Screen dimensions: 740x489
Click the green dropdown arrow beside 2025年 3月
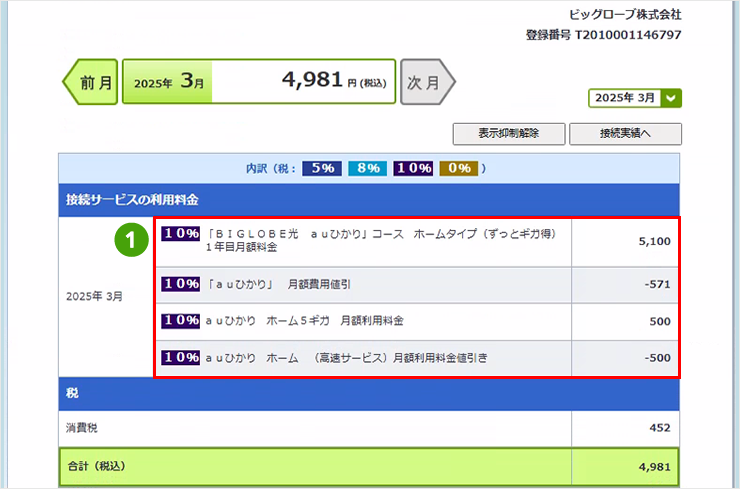click(671, 98)
